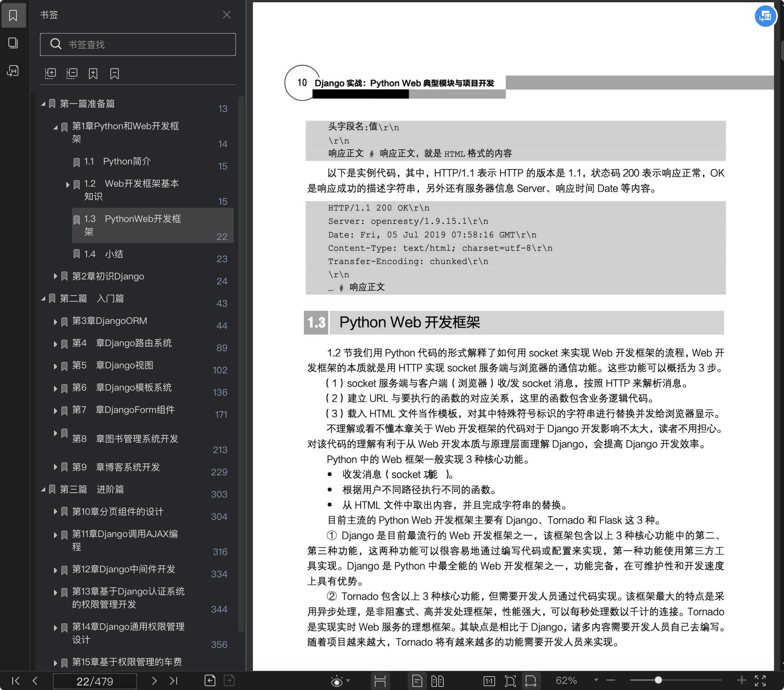Click the blue floating translate button

click(765, 16)
